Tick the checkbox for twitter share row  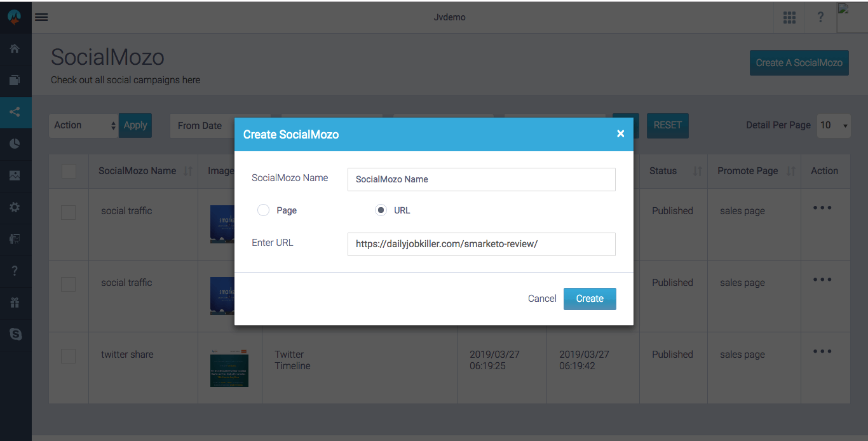click(69, 356)
